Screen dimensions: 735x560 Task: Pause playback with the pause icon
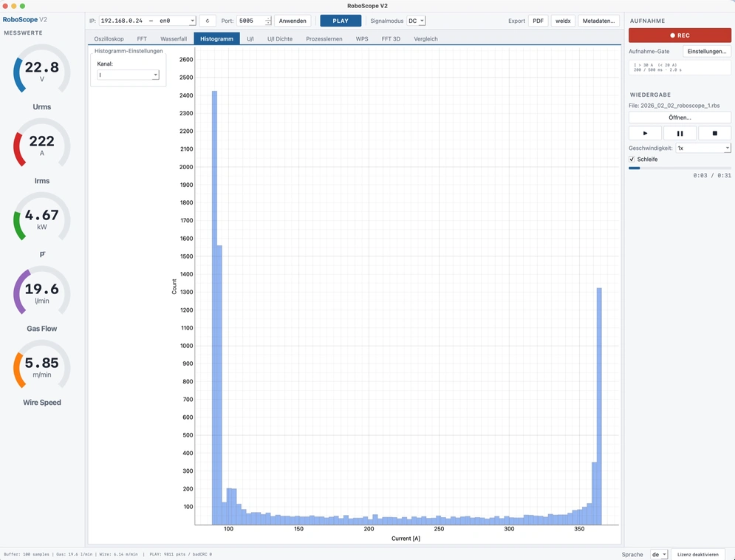[680, 133]
